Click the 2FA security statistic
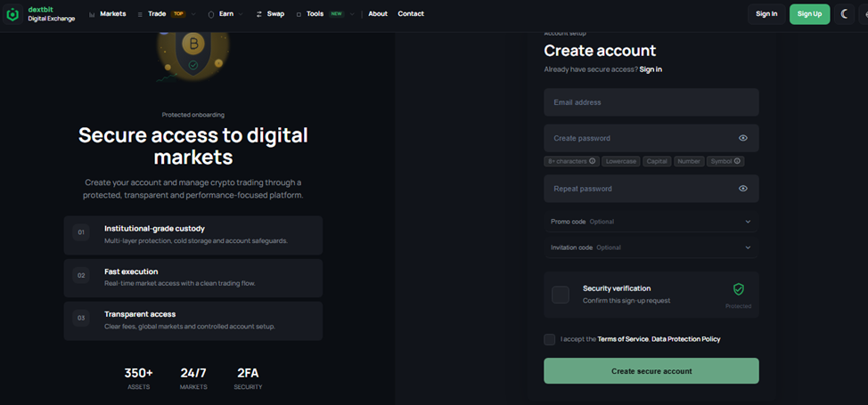The width and height of the screenshot is (868, 405). click(248, 378)
